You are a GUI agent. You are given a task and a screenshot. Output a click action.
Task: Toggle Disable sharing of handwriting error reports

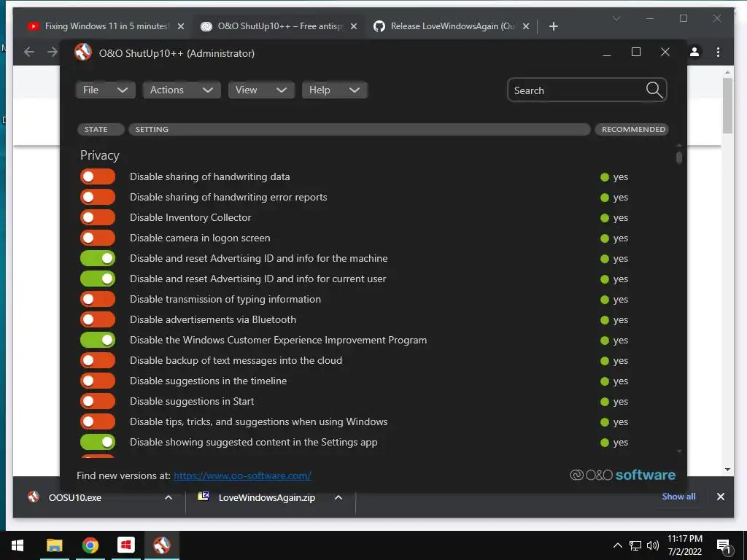tap(98, 197)
